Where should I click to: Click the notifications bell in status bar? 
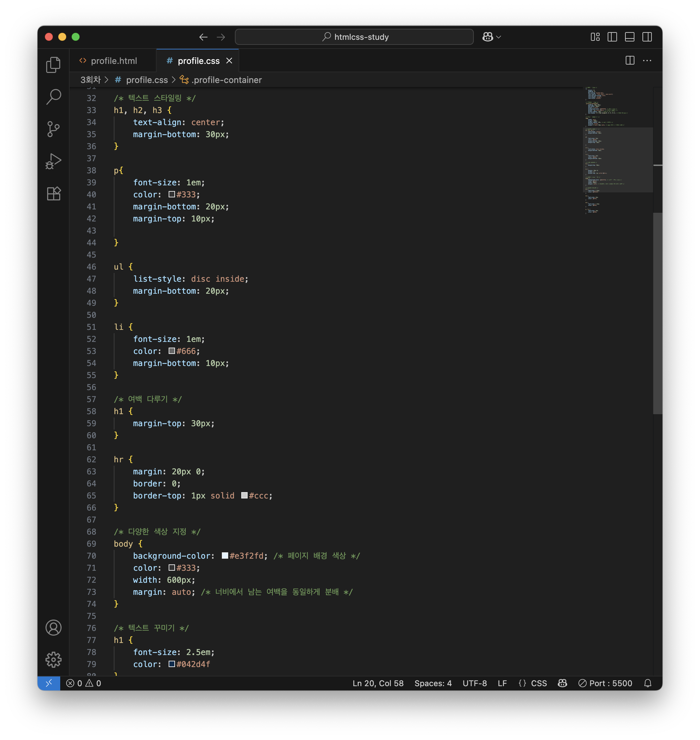pos(648,683)
